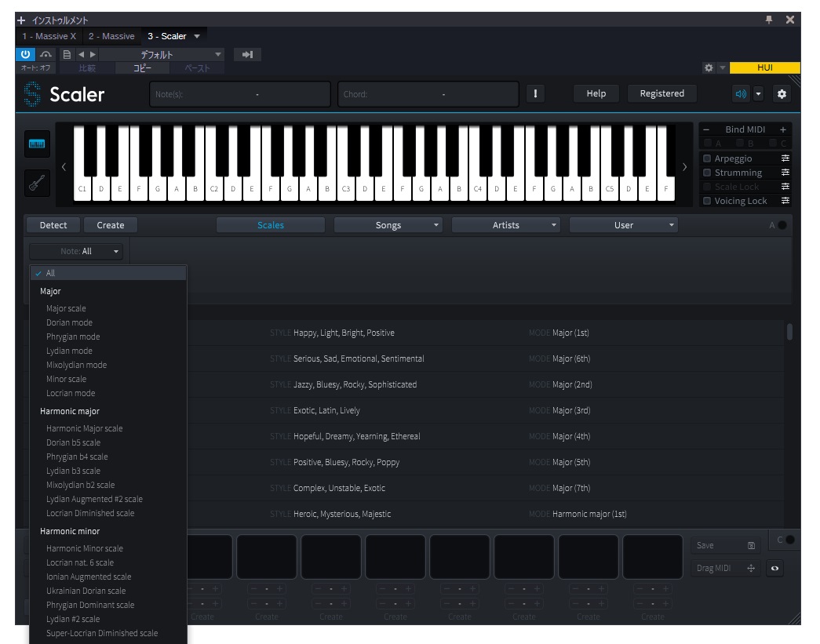The image size is (820, 644).
Task: Switch to 2 - Massive tab
Action: tap(111, 36)
